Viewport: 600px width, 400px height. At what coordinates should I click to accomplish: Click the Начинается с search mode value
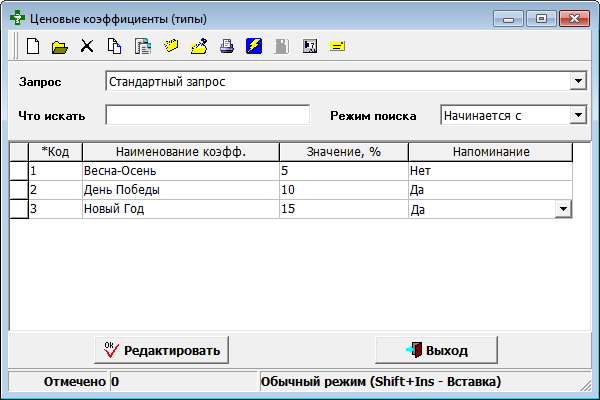coord(482,116)
